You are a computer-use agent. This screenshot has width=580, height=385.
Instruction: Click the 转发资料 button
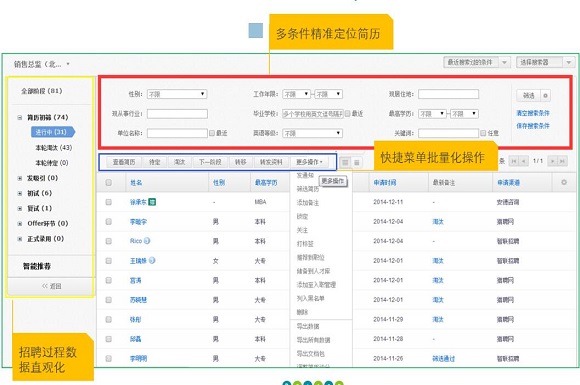pos(271,162)
